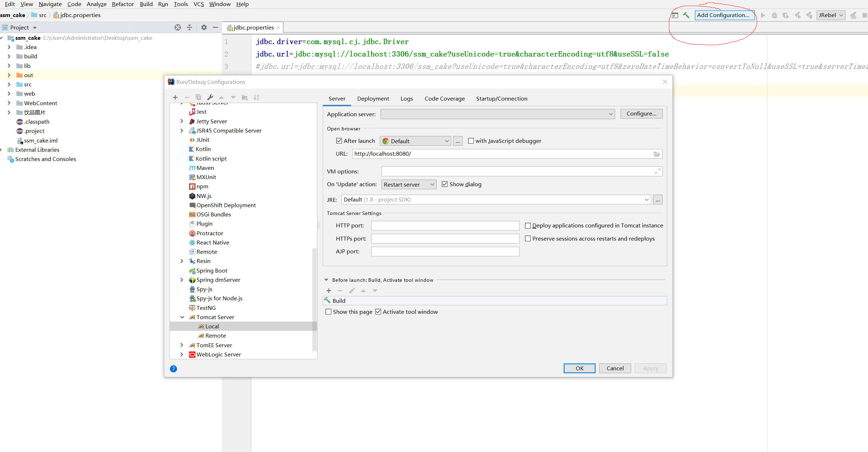Open the JRE dropdown
Image resolution: width=868 pixels, height=452 pixels.
tap(496, 200)
